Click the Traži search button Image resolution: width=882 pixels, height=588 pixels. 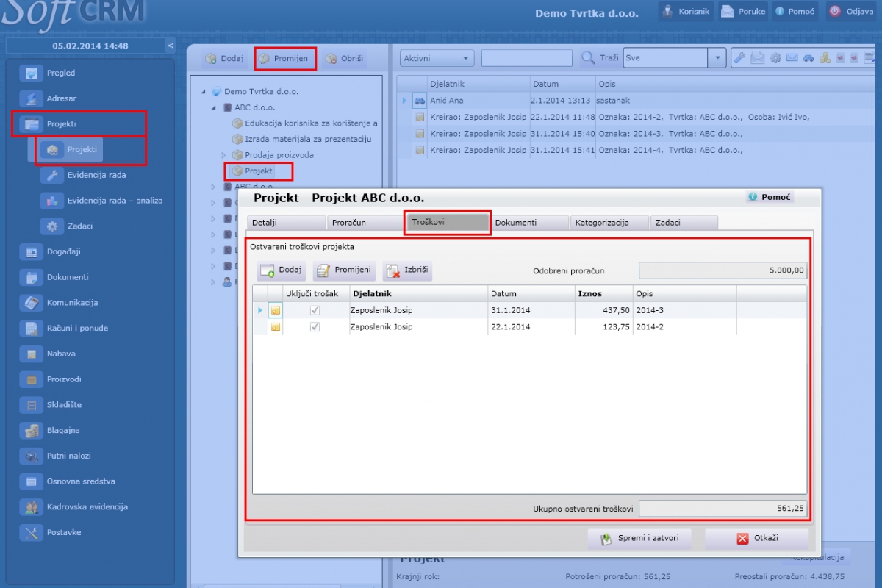599,58
